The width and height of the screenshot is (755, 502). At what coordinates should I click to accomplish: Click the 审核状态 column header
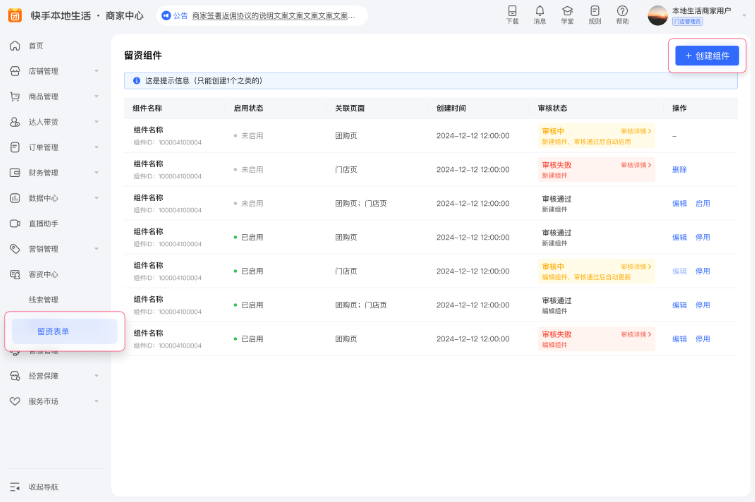[552, 108]
